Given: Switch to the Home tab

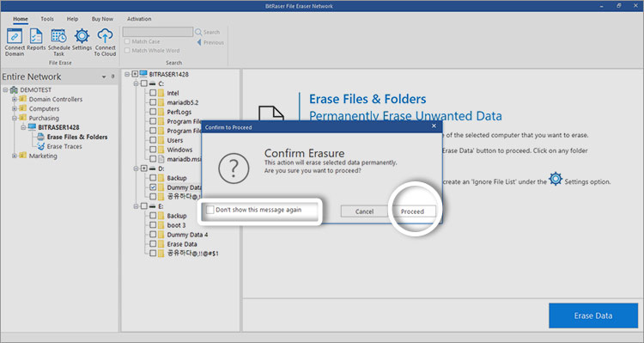Looking at the screenshot, I should 20,19.
